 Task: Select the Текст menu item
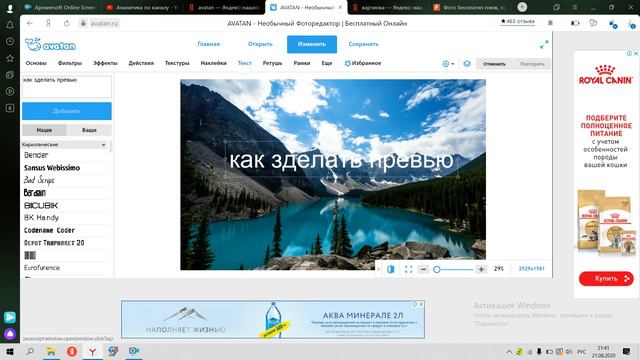pos(244,63)
